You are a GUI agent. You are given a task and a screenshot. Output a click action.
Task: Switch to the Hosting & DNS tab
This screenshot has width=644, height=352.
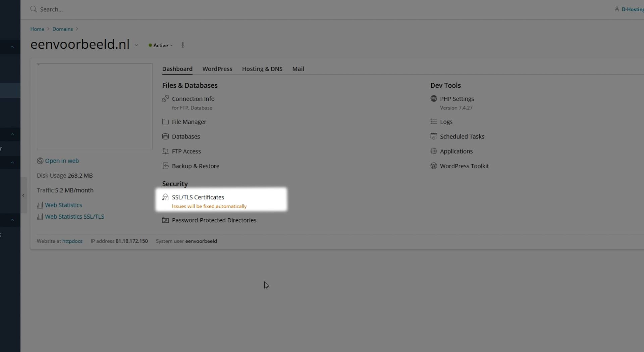tap(262, 69)
